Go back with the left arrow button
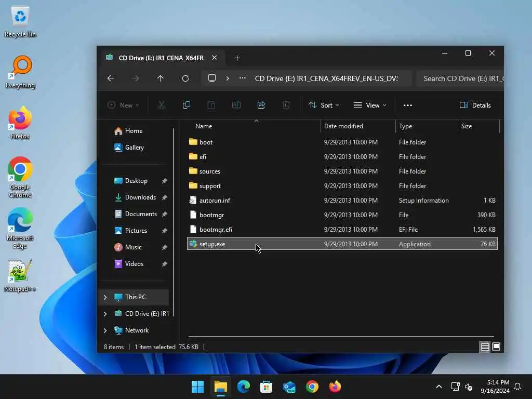The width and height of the screenshot is (532, 399). 111,78
